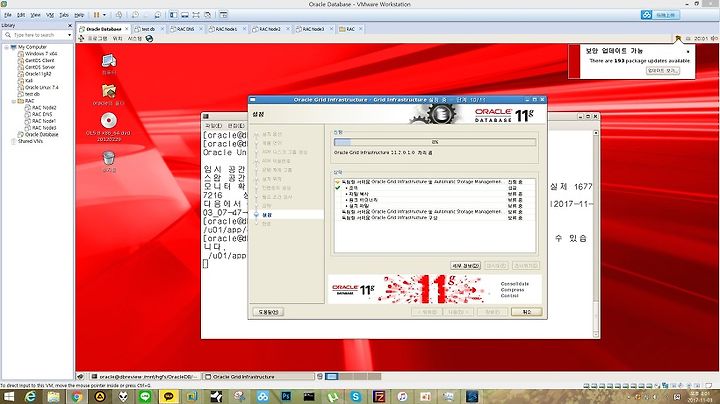Click the 도움말 (Help) button in installer
Viewport: 720px width, 404px height.
pos(268,312)
